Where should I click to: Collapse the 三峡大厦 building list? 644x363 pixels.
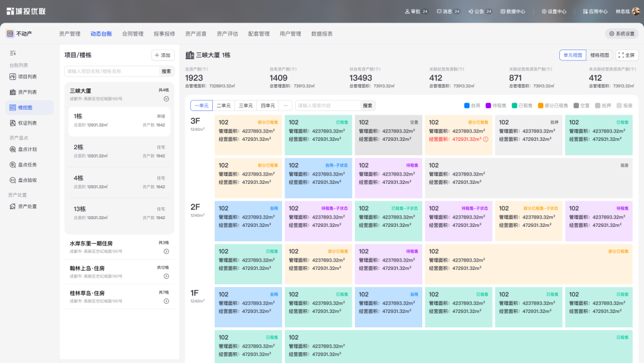(x=166, y=99)
